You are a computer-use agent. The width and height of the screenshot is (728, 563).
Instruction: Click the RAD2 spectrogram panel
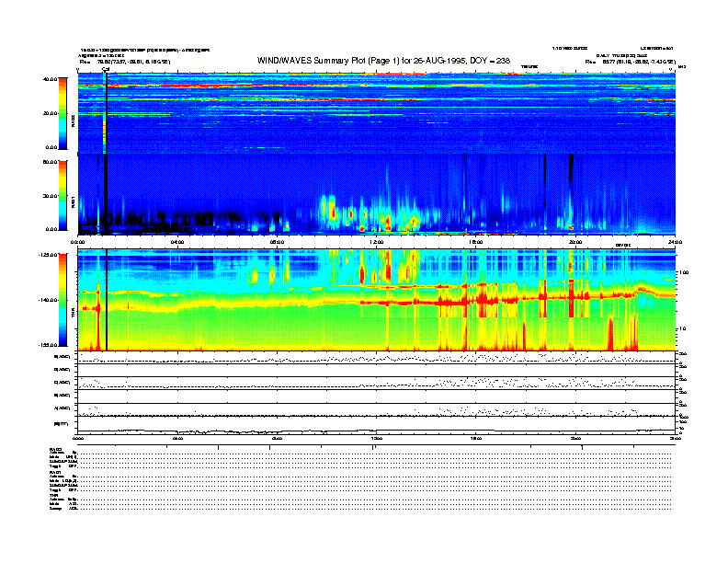coord(377,113)
